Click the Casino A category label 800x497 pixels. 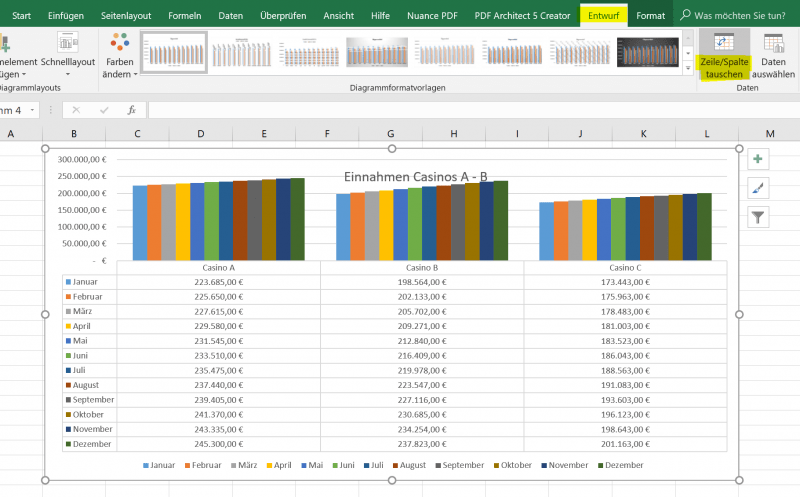(x=218, y=267)
